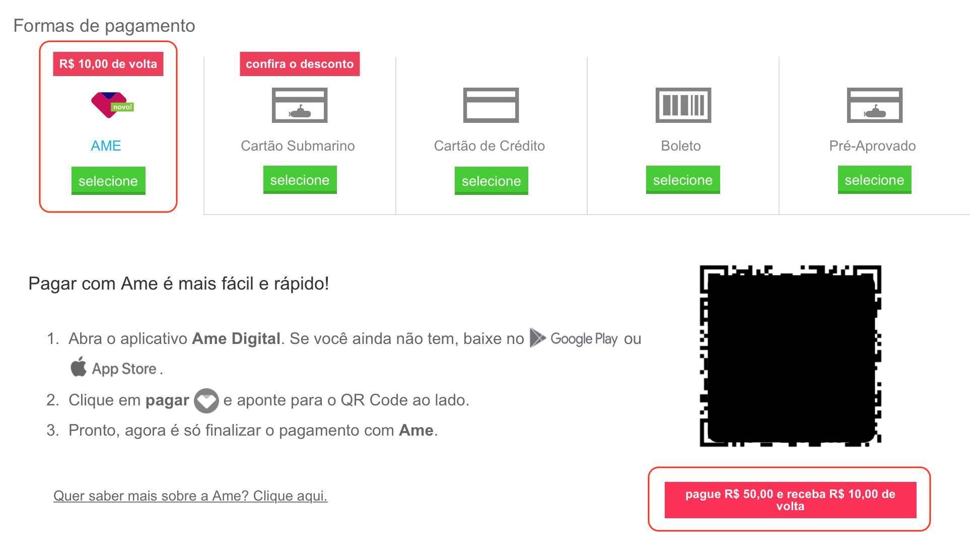Open the Google Play store badge

click(574, 338)
